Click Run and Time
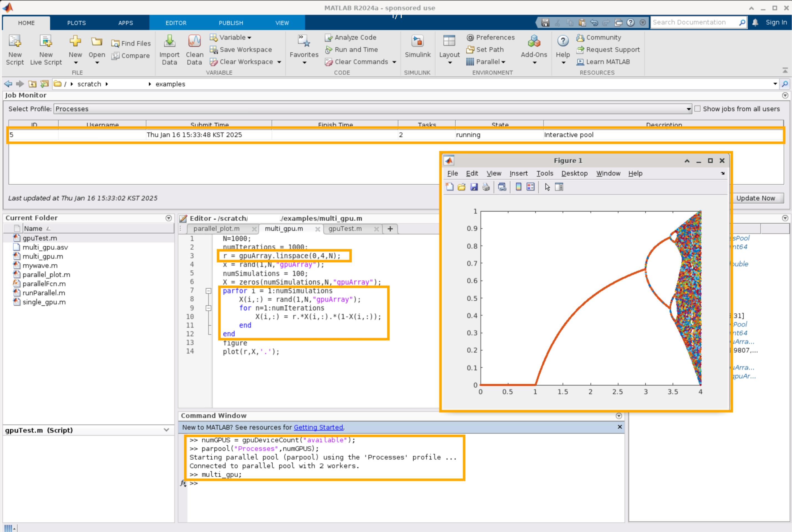This screenshot has width=792, height=532. point(351,50)
